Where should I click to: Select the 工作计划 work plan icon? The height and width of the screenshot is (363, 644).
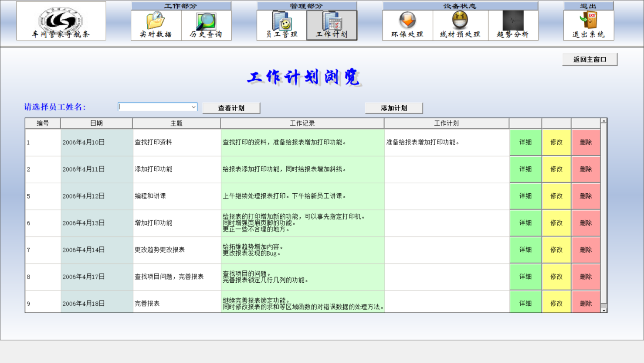click(x=332, y=25)
